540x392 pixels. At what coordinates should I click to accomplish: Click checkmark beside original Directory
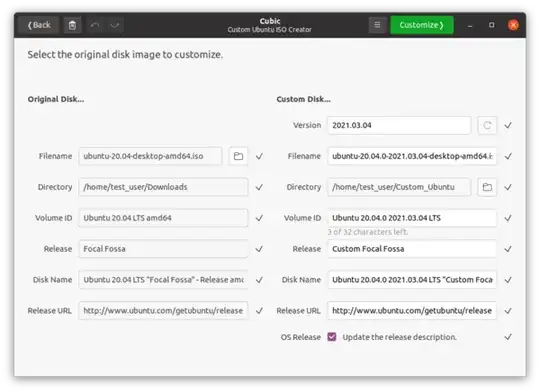click(x=259, y=187)
